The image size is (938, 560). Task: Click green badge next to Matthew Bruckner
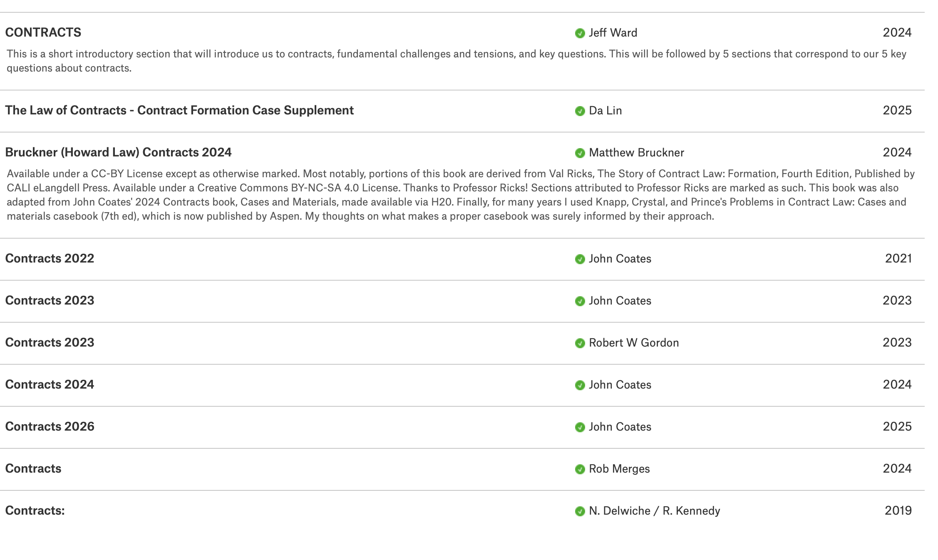click(x=580, y=153)
